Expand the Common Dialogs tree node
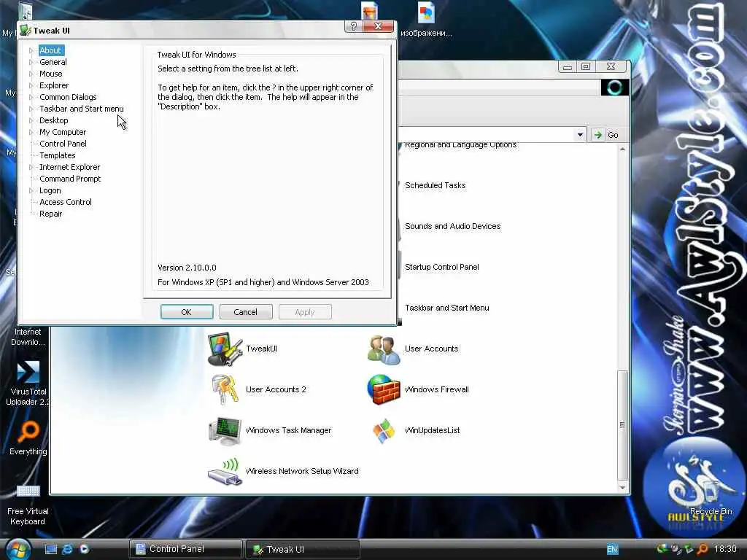Screen dimensions: 747x560 pos(31,97)
